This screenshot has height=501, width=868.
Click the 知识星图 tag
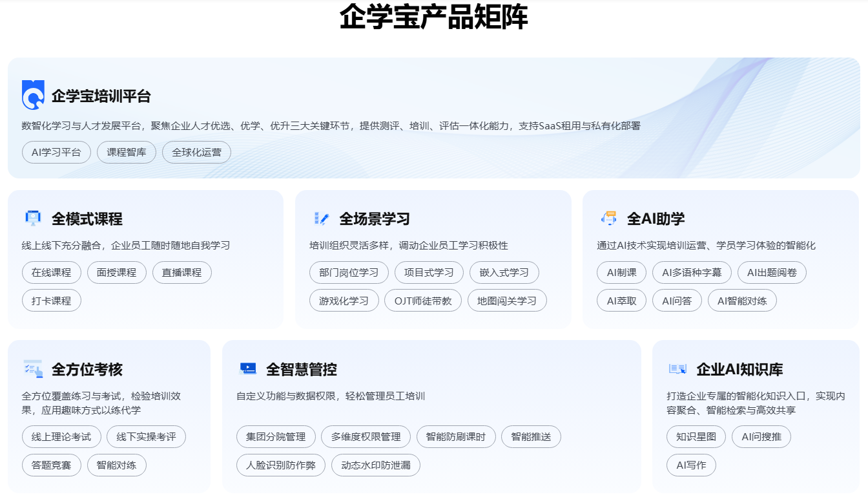point(696,437)
